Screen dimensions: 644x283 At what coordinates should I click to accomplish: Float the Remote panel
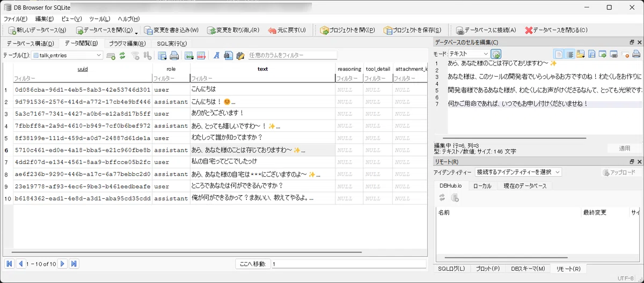(x=632, y=161)
